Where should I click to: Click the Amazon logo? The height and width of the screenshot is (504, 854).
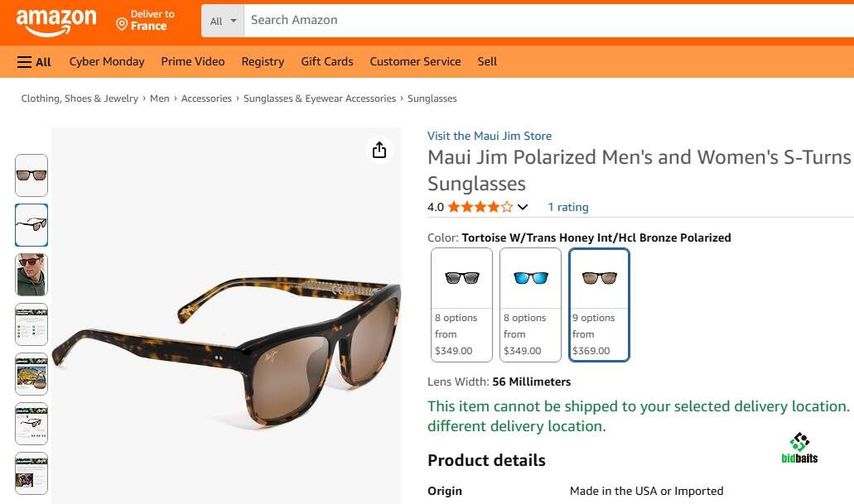[x=55, y=21]
